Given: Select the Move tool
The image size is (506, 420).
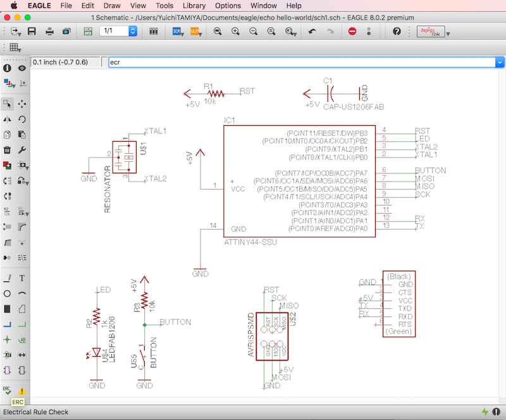Looking at the screenshot, I should point(22,104).
